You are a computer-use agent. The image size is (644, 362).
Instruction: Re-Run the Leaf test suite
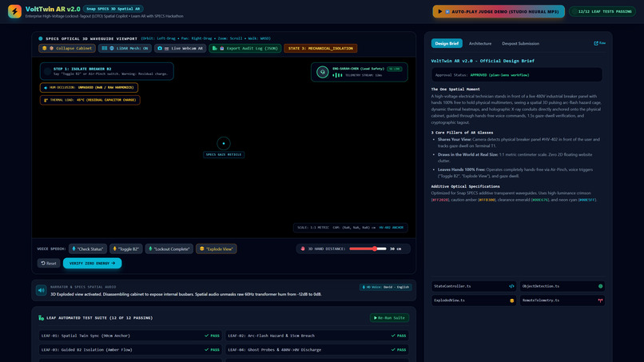point(389,317)
